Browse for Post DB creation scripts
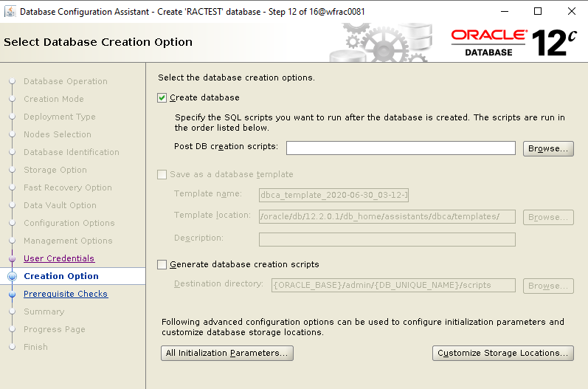Image resolution: width=588 pixels, height=389 pixels. [548, 148]
